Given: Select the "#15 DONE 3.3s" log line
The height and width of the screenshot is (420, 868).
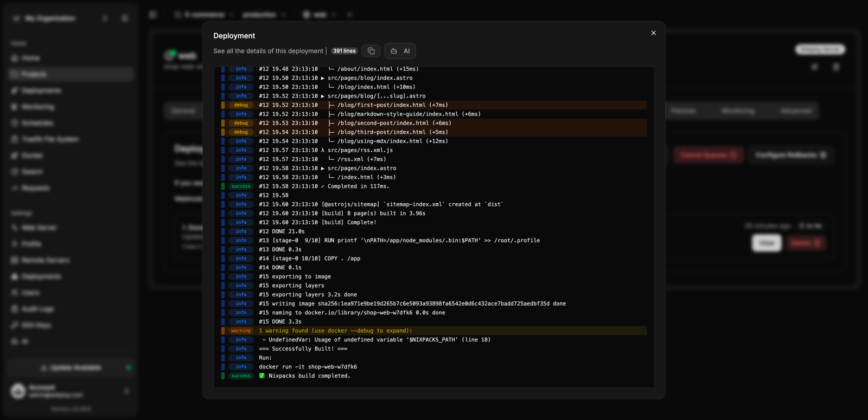Looking at the screenshot, I should click(434, 321).
